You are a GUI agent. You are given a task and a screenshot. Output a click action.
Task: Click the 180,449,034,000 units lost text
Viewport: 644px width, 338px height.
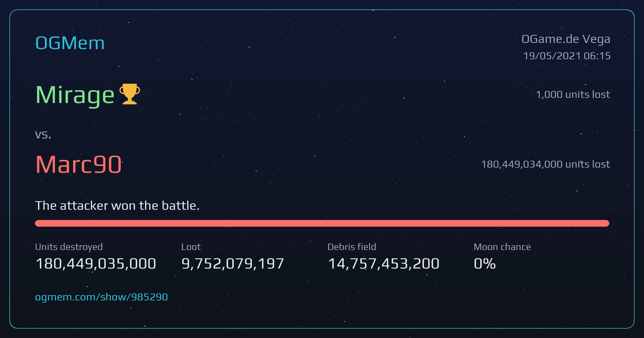coord(546,164)
